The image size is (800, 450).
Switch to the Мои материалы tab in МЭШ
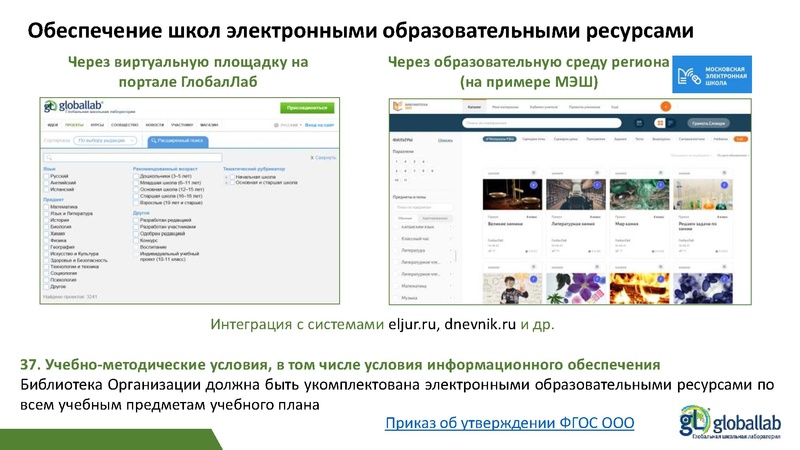tap(505, 107)
